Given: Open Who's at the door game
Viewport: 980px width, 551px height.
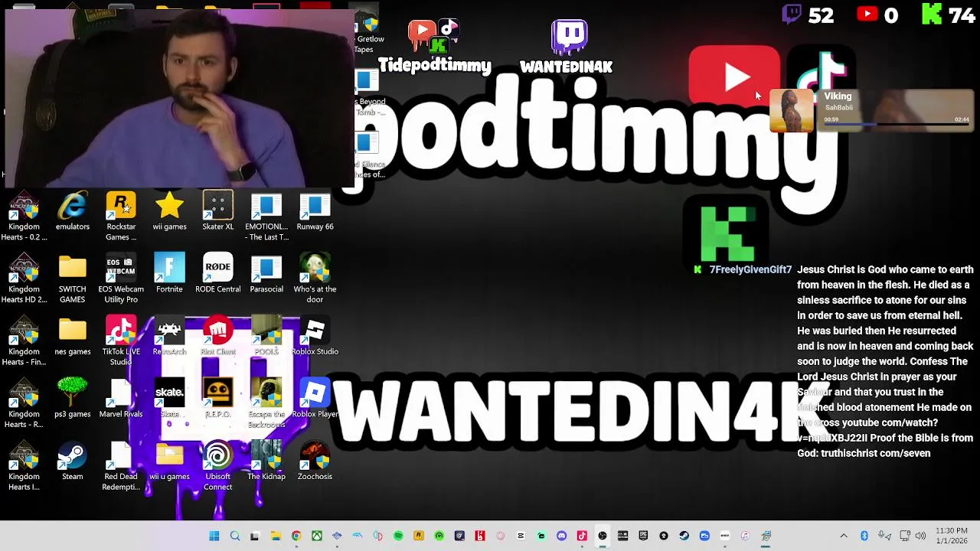Looking at the screenshot, I should (315, 279).
